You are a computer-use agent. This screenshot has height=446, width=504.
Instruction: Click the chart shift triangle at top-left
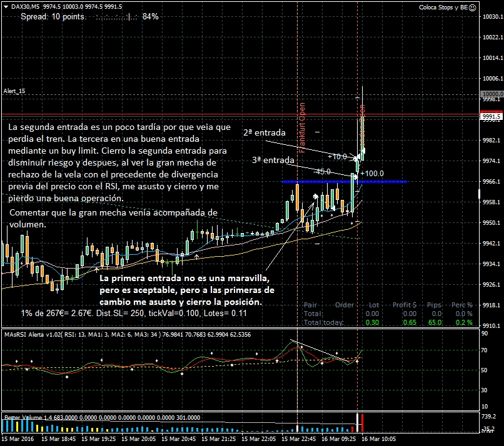coord(6,6)
